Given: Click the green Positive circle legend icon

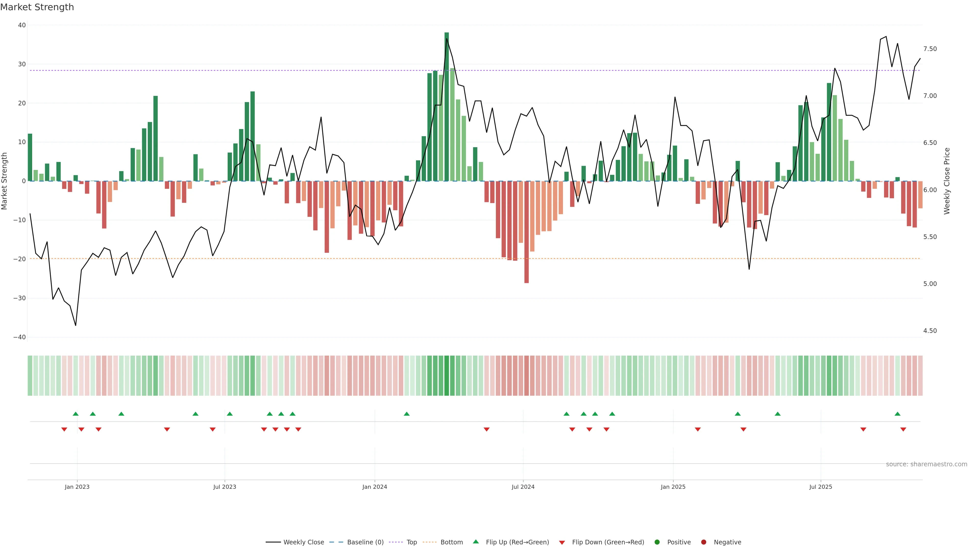Looking at the screenshot, I should coord(657,542).
